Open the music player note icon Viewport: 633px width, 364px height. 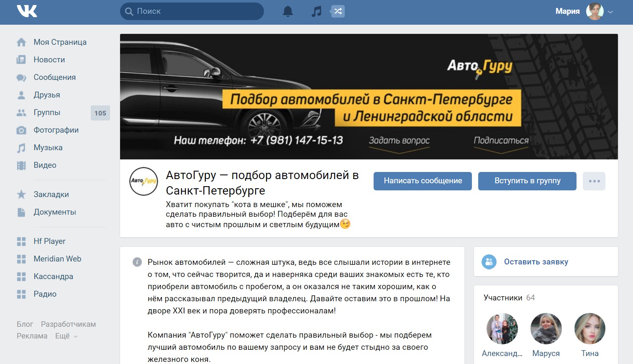[316, 11]
